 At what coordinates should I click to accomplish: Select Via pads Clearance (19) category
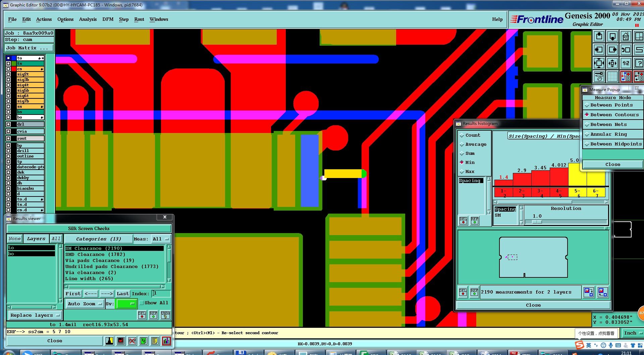(100, 261)
